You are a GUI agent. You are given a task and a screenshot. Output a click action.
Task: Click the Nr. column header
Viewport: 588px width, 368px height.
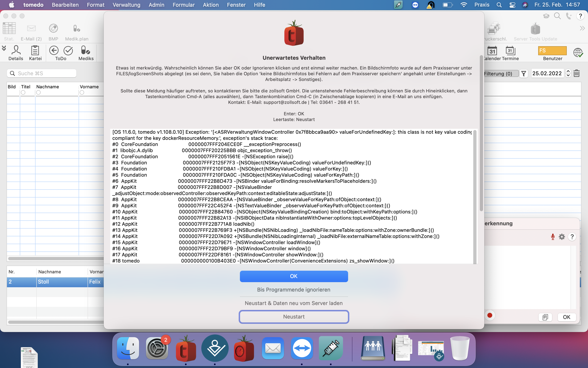[11, 272]
